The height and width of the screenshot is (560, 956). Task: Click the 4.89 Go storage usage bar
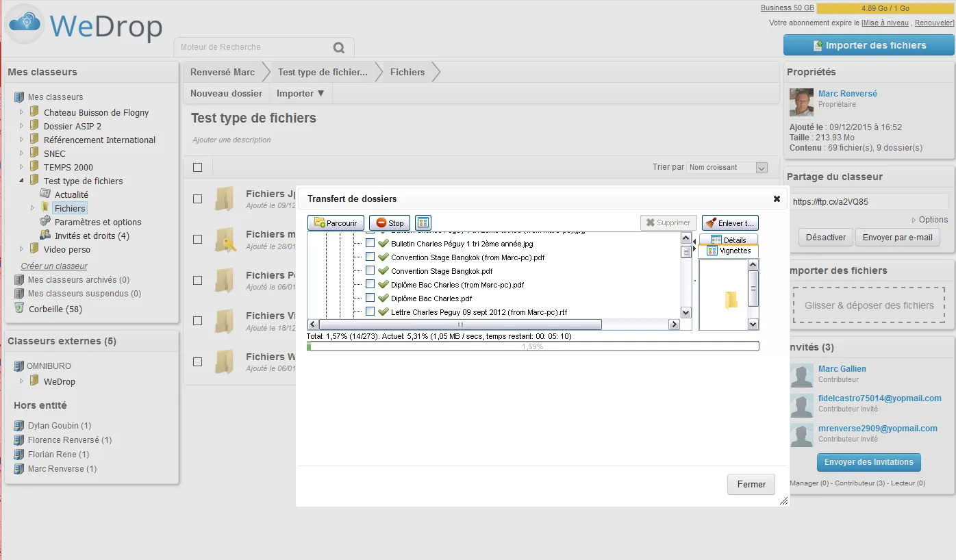(x=885, y=8)
